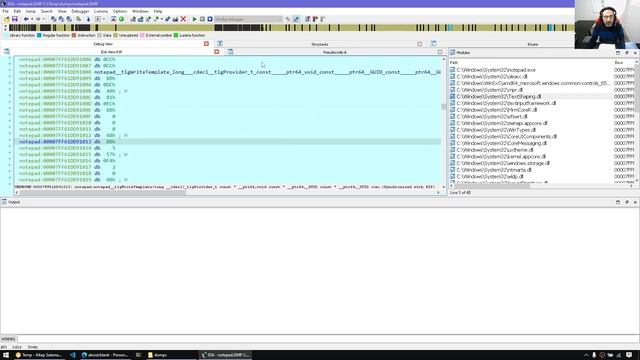This screenshot has height=360, width=640.
Task: Click the Visual Studio Code taskbar icon
Action: pos(73,355)
